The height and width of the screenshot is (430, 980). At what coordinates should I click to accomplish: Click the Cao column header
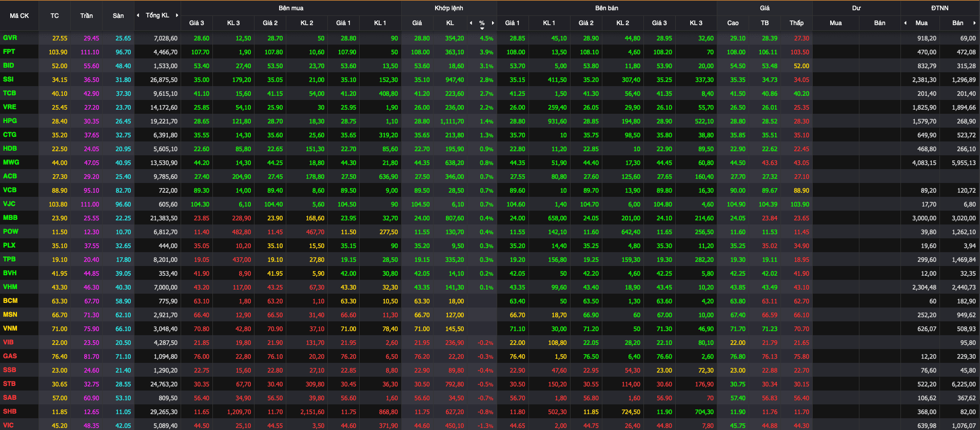coord(733,23)
